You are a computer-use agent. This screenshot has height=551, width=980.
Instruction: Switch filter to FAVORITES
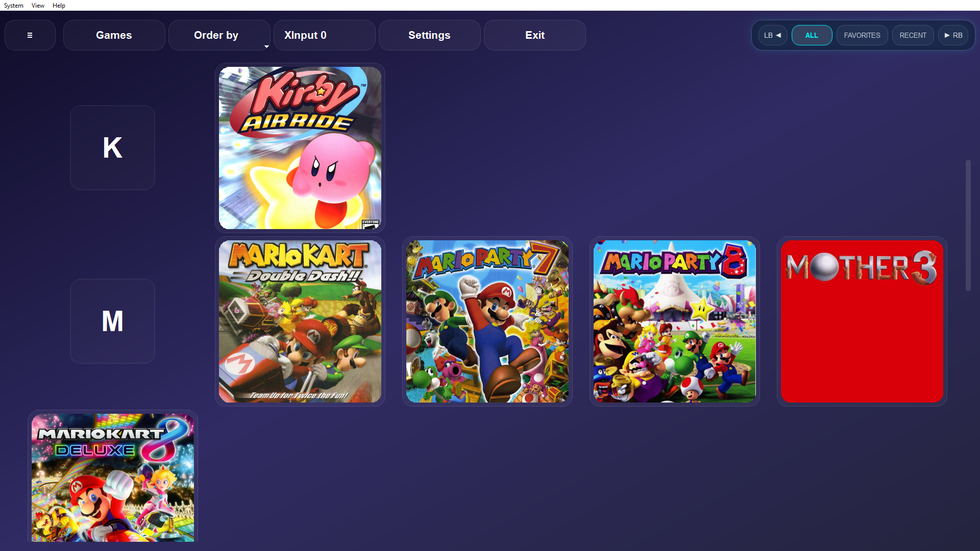click(862, 35)
